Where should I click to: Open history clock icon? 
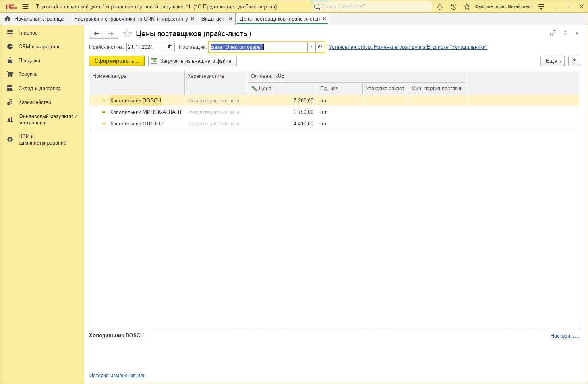pos(453,6)
